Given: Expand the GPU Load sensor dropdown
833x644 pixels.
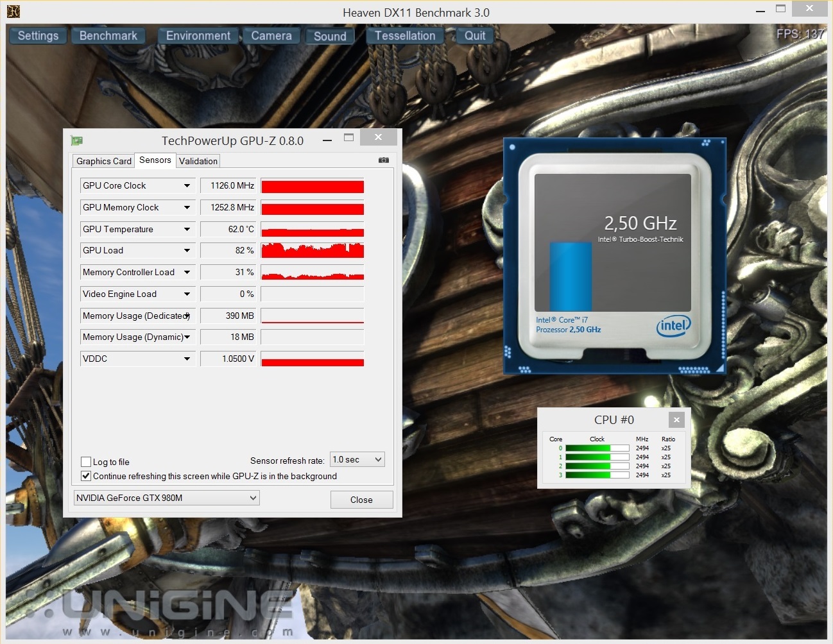Looking at the screenshot, I should (x=187, y=250).
